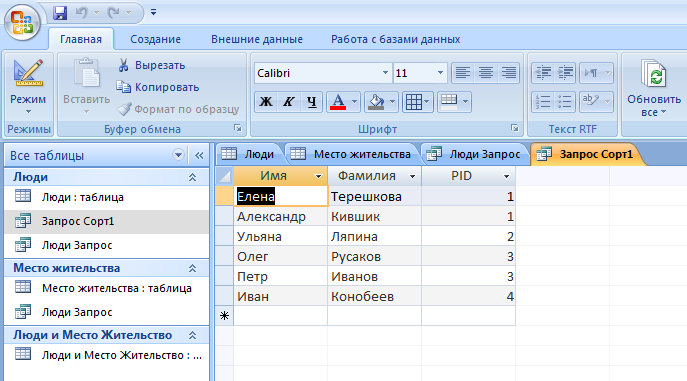The height and width of the screenshot is (381, 687).
Task: Align text left
Action: 462,73
